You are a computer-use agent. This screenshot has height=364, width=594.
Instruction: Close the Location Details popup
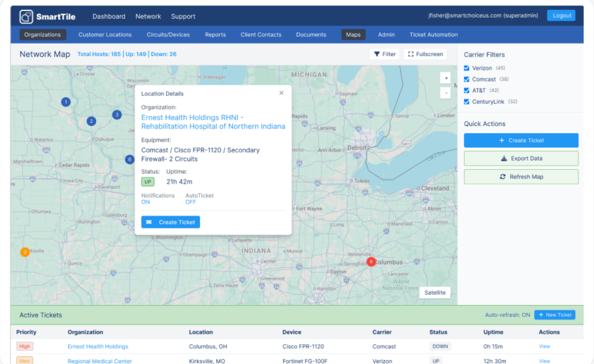[282, 93]
